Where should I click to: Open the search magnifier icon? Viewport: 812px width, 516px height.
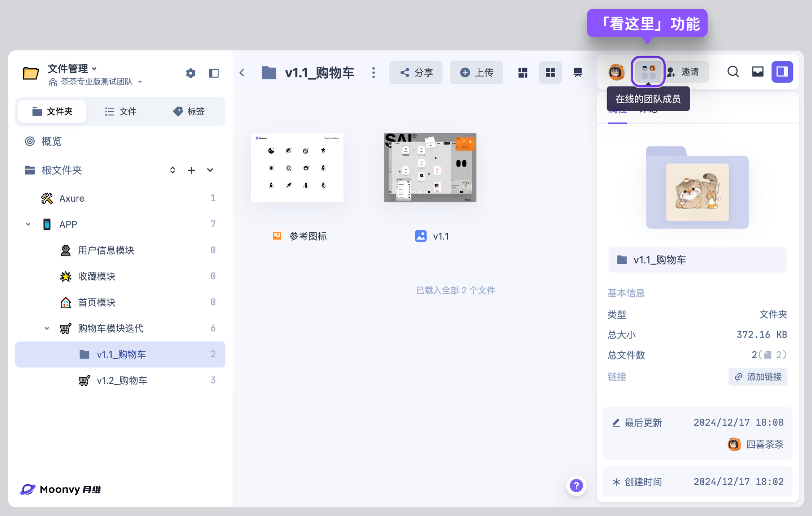click(733, 72)
